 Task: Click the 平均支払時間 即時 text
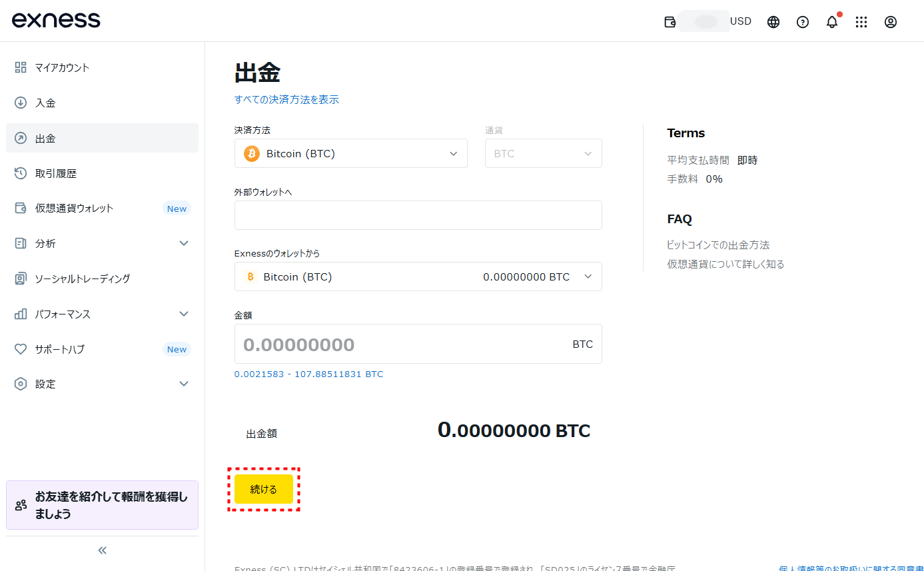[x=712, y=160]
